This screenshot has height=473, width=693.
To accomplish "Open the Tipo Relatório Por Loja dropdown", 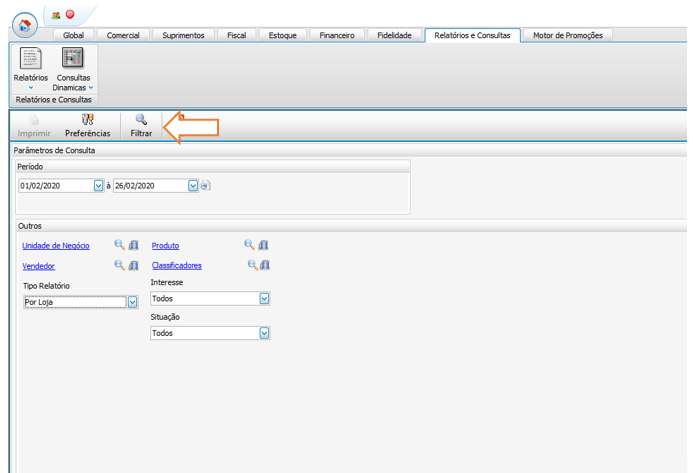I will point(133,302).
